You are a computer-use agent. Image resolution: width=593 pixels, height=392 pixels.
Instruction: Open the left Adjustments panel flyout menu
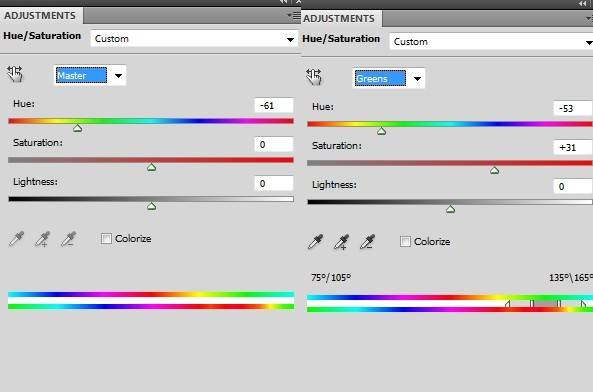coord(293,16)
